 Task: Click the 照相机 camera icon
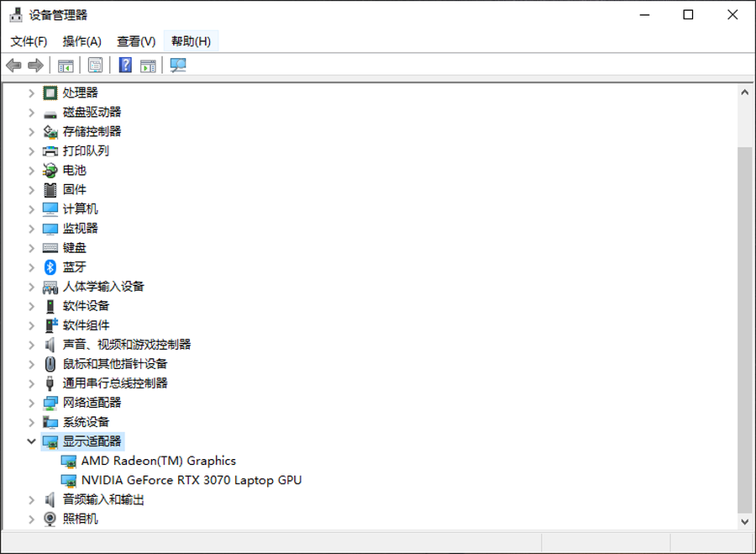click(x=50, y=519)
